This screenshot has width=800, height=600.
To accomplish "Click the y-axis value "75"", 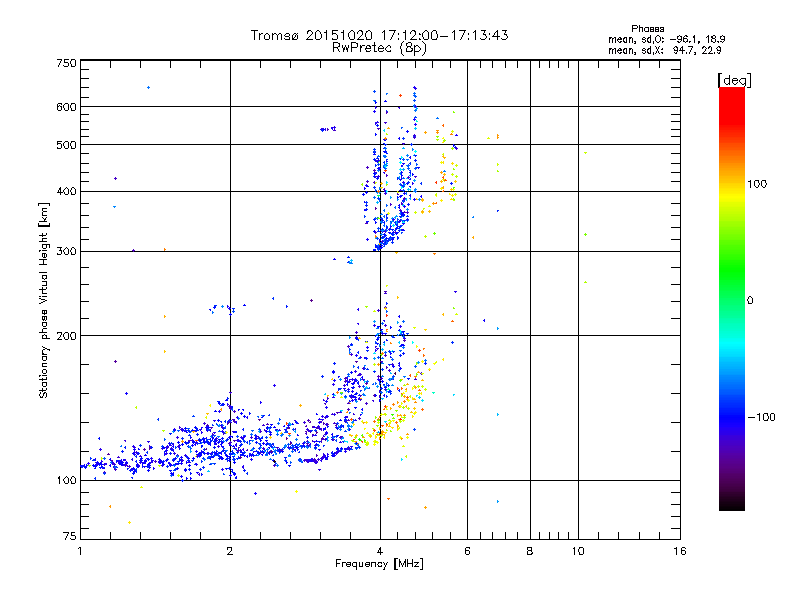I will point(70,536).
